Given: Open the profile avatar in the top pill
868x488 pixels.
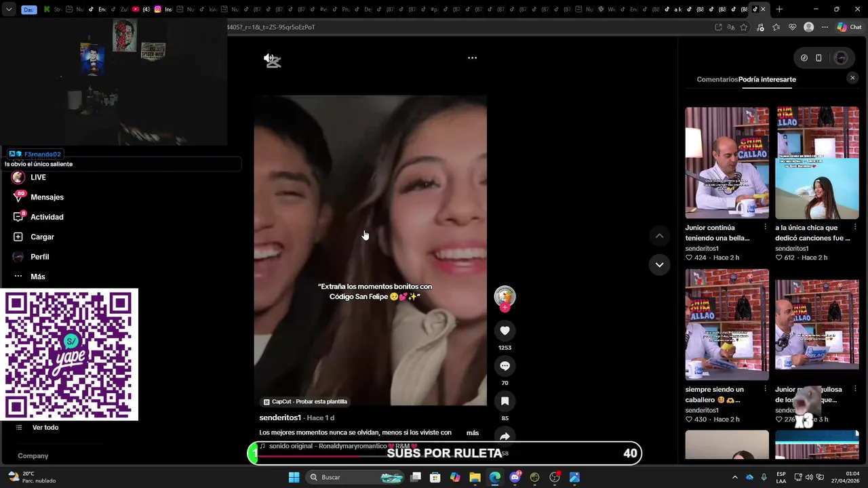Looking at the screenshot, I should pos(841,58).
